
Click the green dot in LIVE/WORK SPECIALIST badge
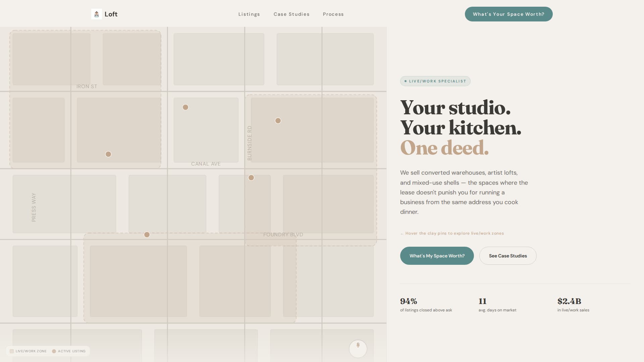point(405,81)
